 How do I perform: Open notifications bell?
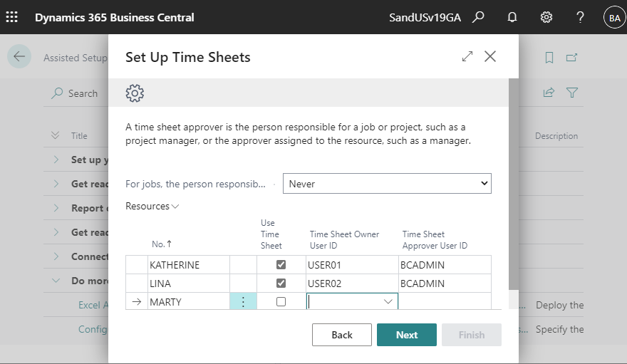pos(512,17)
